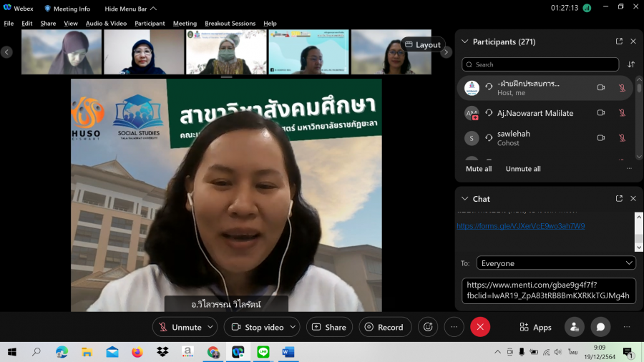Expand the Unmute audio options arrow
The height and width of the screenshot is (362, 644).
pos(210,327)
